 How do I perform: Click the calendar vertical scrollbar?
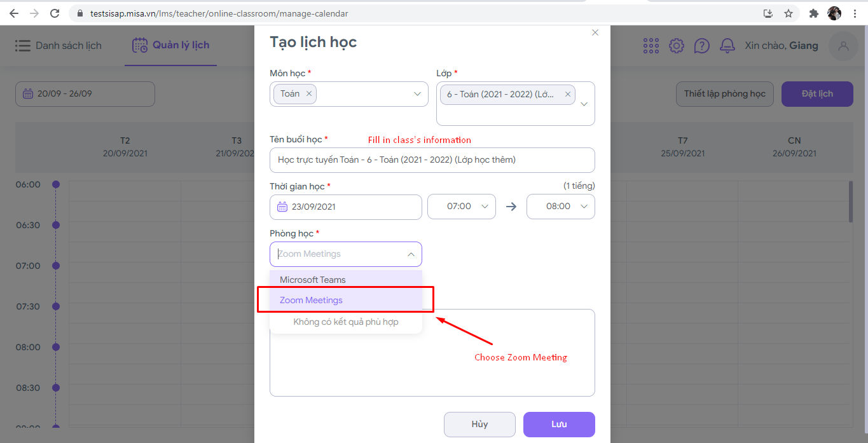point(851,203)
